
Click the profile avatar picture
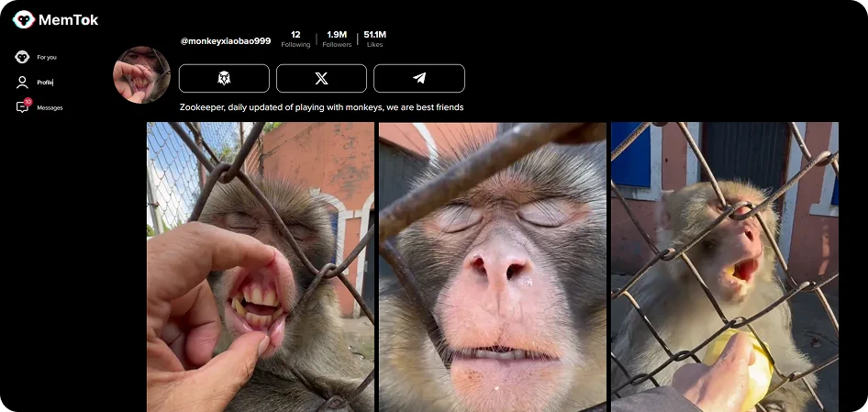tap(141, 74)
